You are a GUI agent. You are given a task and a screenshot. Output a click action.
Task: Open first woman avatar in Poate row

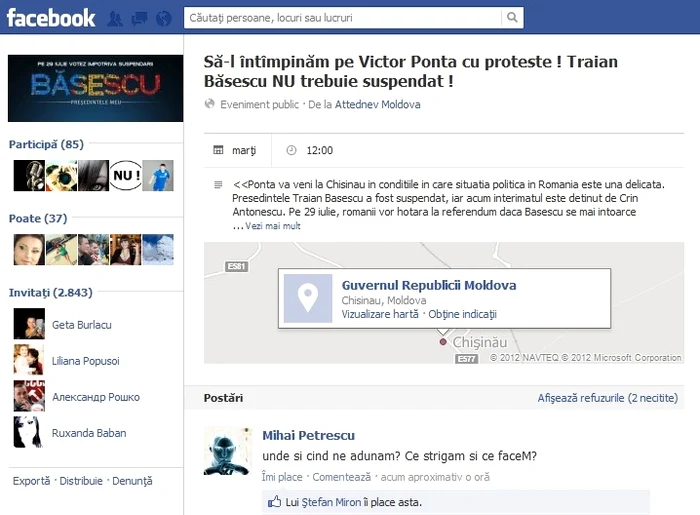click(x=29, y=249)
